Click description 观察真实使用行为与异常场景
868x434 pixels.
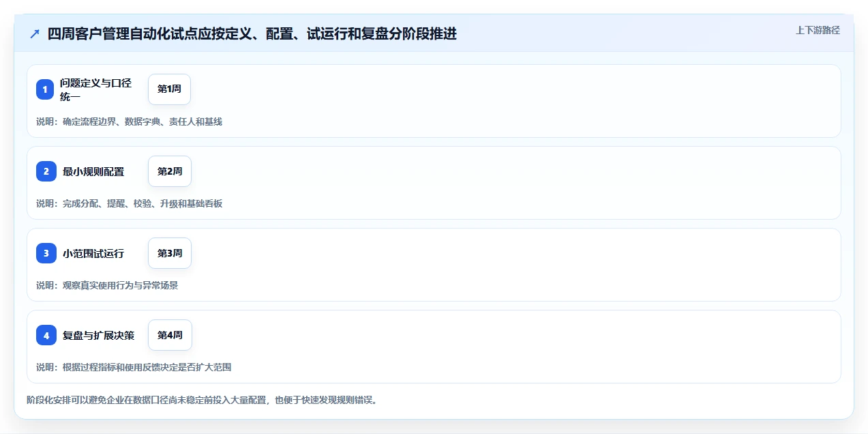pos(121,285)
